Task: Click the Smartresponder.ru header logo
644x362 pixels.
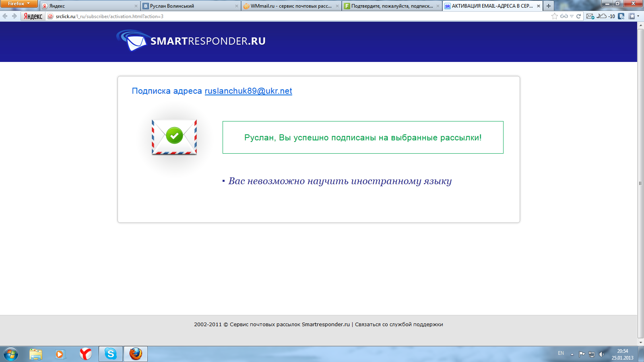Action: (191, 41)
